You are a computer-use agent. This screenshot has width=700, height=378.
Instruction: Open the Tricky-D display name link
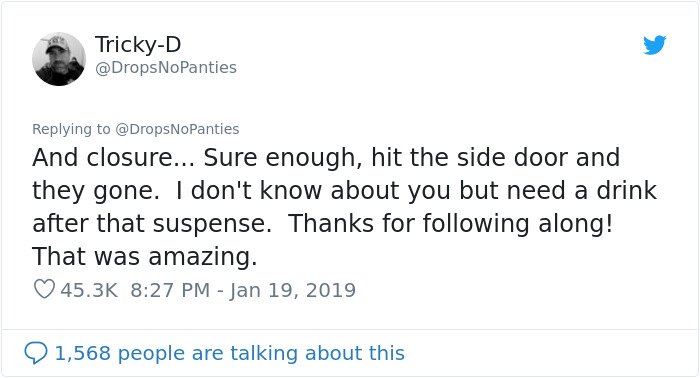click(138, 45)
